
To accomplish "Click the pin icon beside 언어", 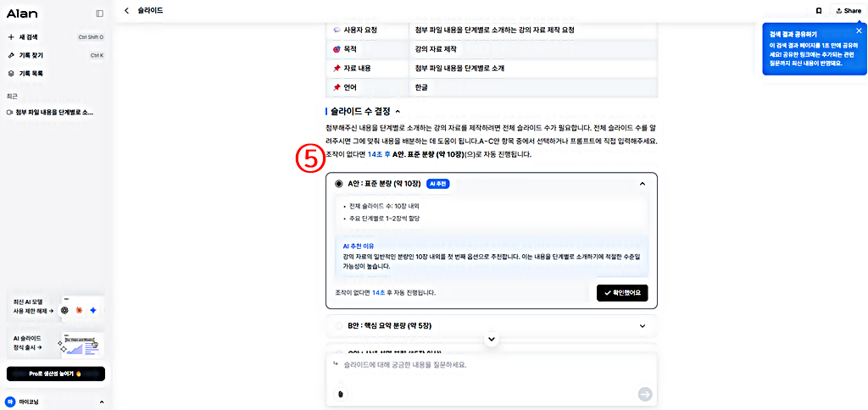I will tap(337, 87).
